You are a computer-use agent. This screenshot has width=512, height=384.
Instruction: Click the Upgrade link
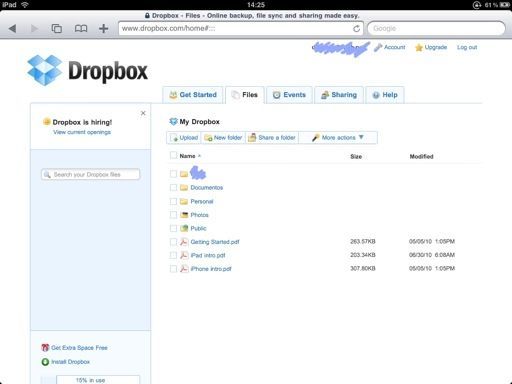[x=436, y=47]
